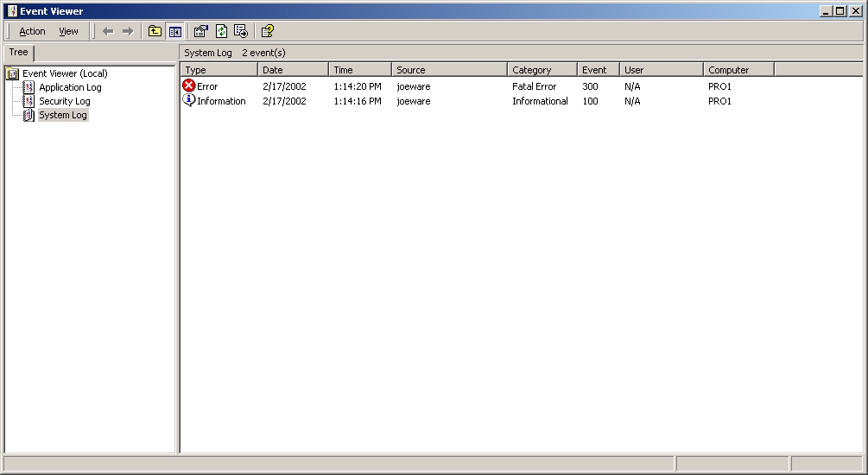Toggle the Show/Hide Console Tree button
This screenshot has height=475, width=868.
pyautogui.click(x=175, y=31)
